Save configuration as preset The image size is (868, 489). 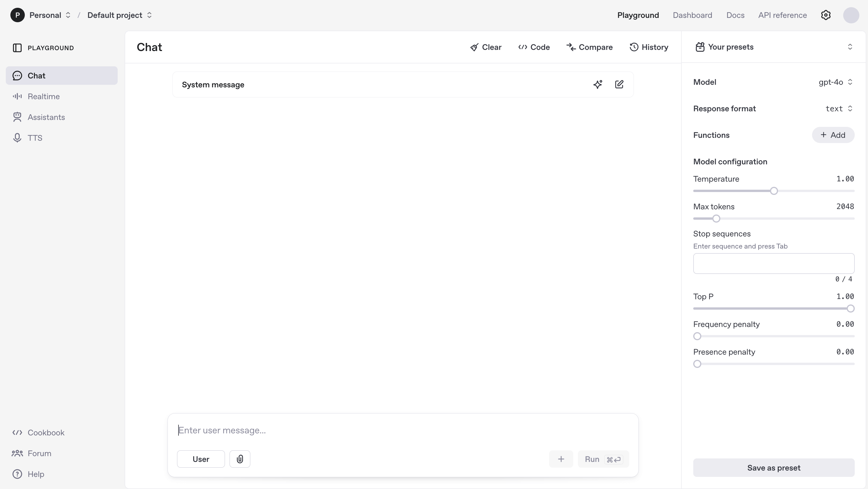774,468
